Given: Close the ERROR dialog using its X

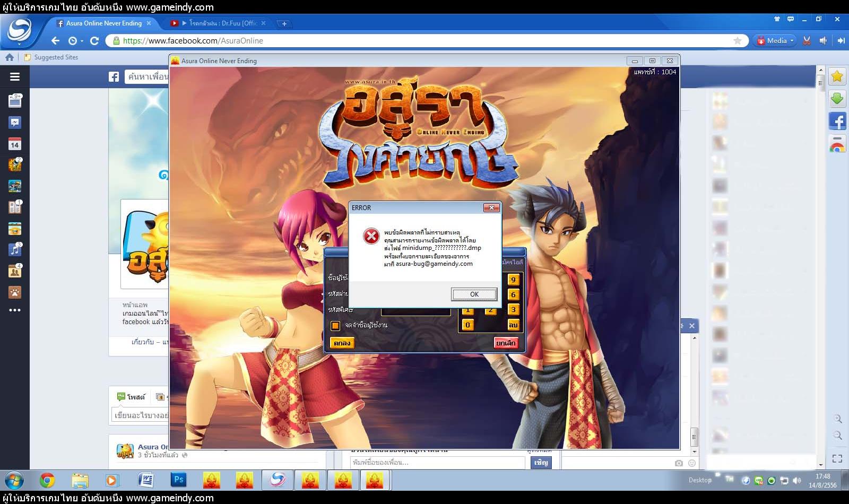Looking at the screenshot, I should click(x=491, y=207).
